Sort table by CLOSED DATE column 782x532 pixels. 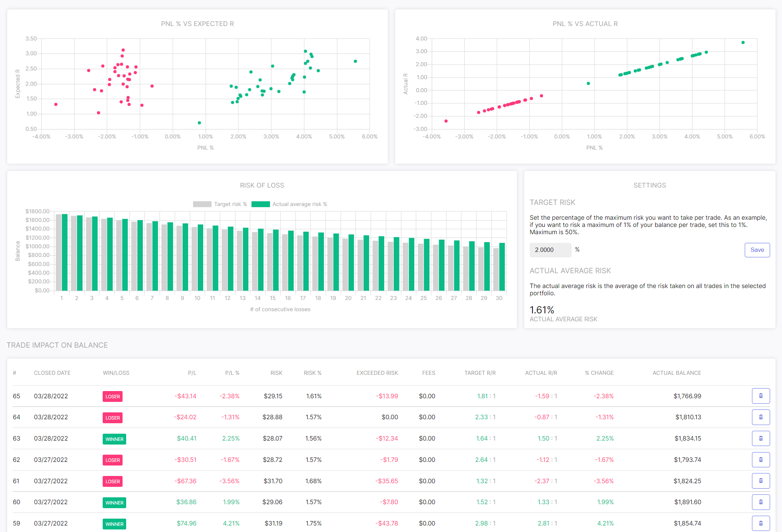click(x=52, y=373)
